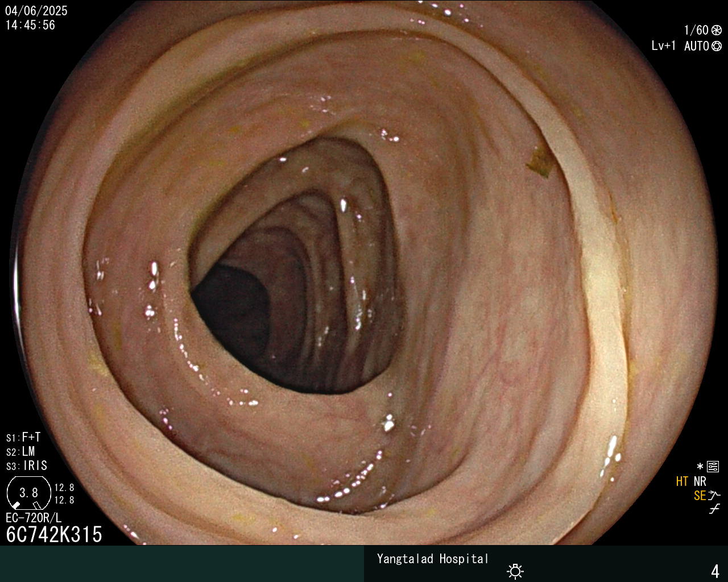Click the S2: LM switch assignment
The height and width of the screenshot is (582, 728).
pyautogui.click(x=20, y=451)
